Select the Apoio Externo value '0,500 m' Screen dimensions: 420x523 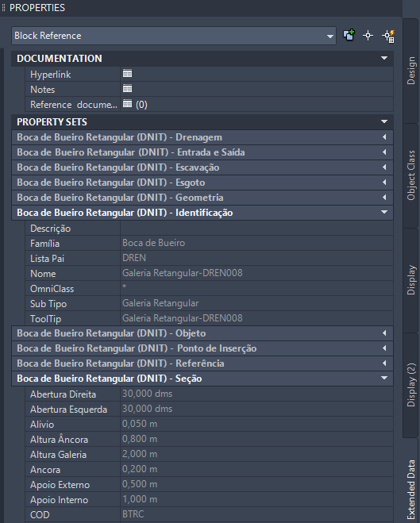tap(140, 484)
